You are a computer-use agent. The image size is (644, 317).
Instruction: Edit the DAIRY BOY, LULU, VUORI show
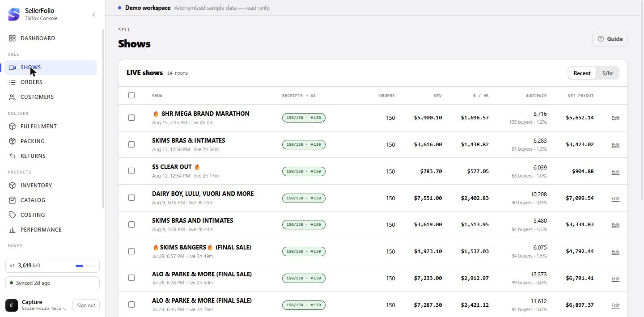point(615,199)
